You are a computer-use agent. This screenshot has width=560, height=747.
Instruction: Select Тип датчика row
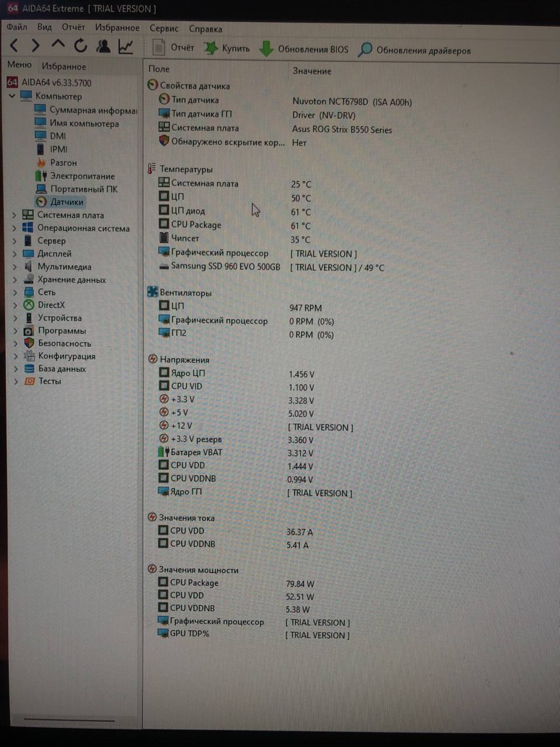(285, 100)
